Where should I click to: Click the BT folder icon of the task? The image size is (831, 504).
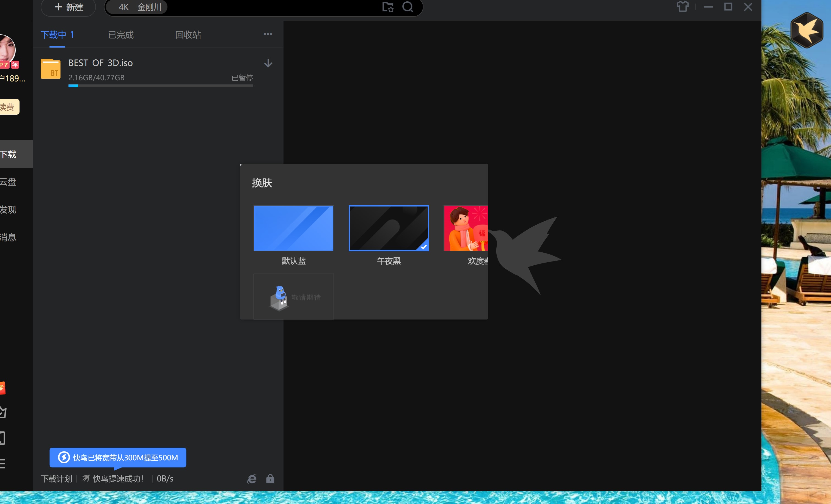(x=51, y=69)
